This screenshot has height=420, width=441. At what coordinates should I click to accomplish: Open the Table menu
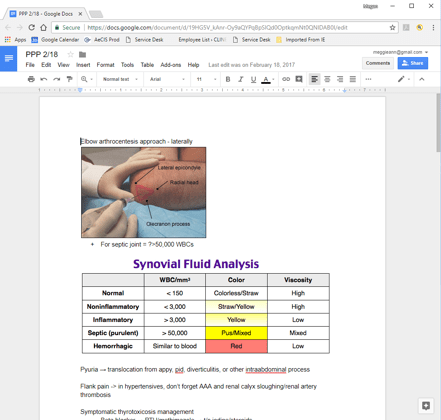(x=147, y=65)
